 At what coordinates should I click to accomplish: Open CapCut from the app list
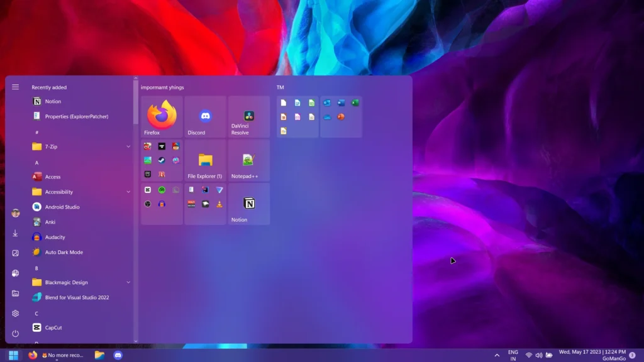[81, 327]
